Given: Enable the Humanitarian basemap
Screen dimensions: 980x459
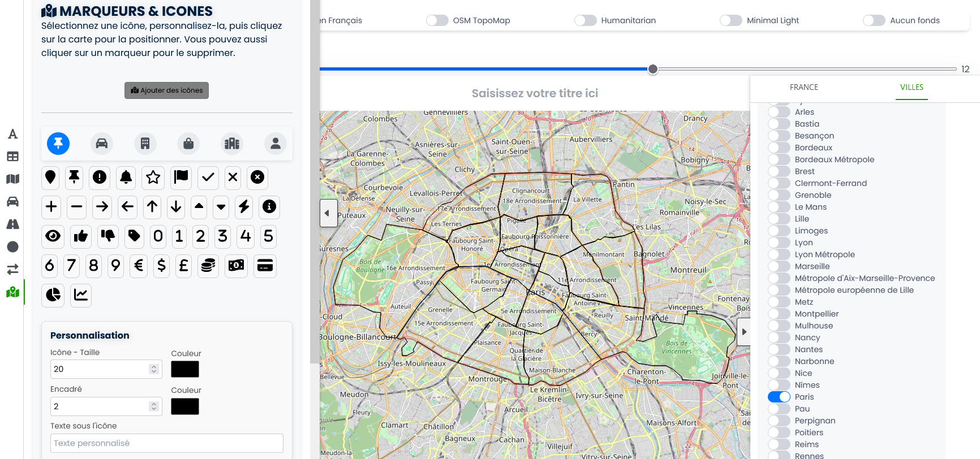Looking at the screenshot, I should (x=586, y=20).
